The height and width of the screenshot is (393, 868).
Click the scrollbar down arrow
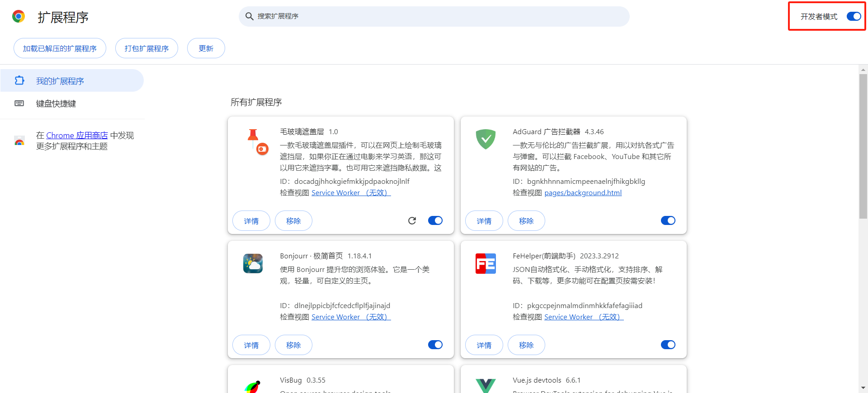(x=863, y=388)
